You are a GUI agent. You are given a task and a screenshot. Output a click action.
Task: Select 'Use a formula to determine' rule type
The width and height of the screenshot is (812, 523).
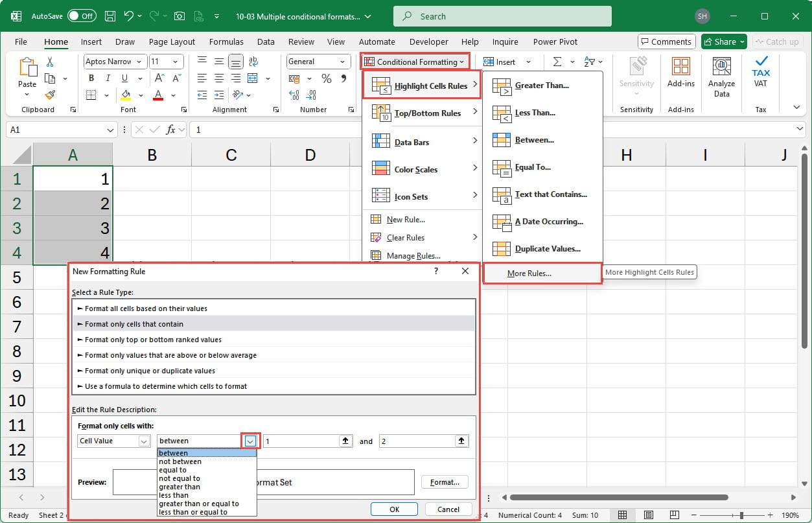coord(166,386)
